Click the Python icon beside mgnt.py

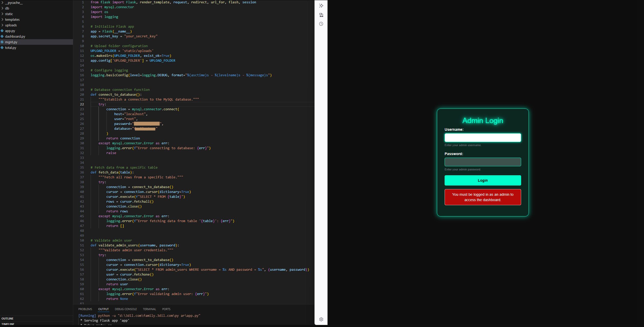coord(3,42)
